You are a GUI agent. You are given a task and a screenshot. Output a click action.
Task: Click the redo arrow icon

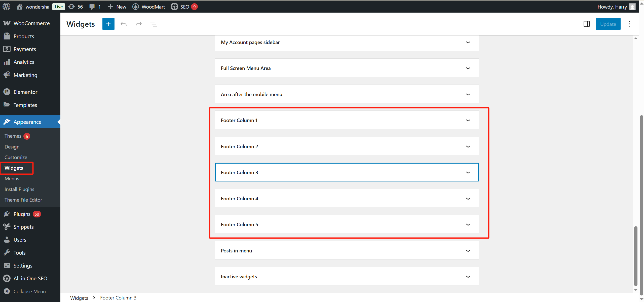click(x=138, y=24)
